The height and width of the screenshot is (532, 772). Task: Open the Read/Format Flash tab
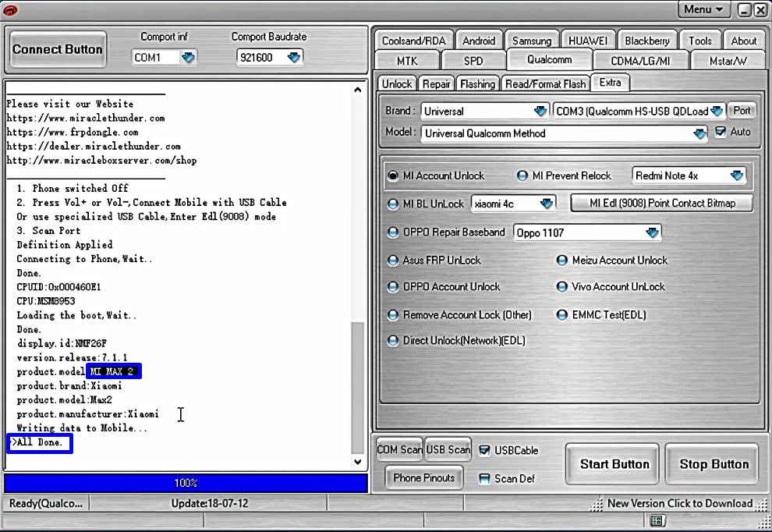pyautogui.click(x=545, y=83)
